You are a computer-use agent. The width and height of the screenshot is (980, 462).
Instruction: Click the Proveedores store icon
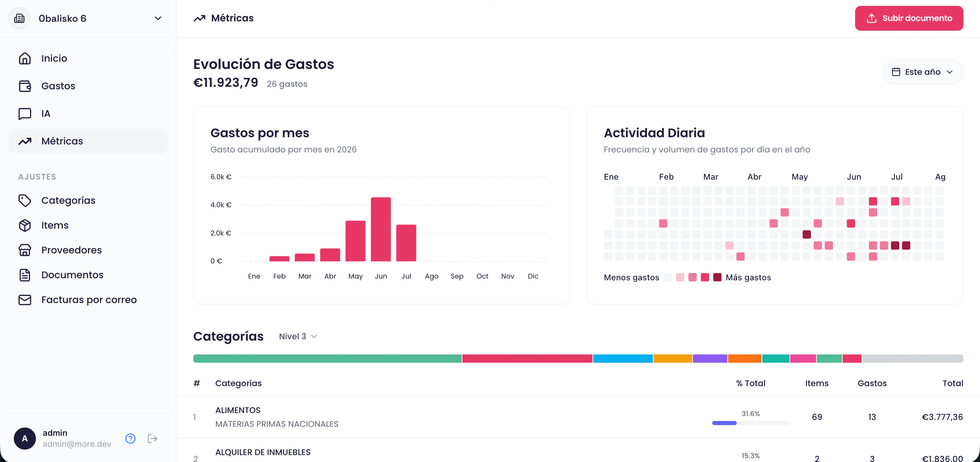point(25,250)
